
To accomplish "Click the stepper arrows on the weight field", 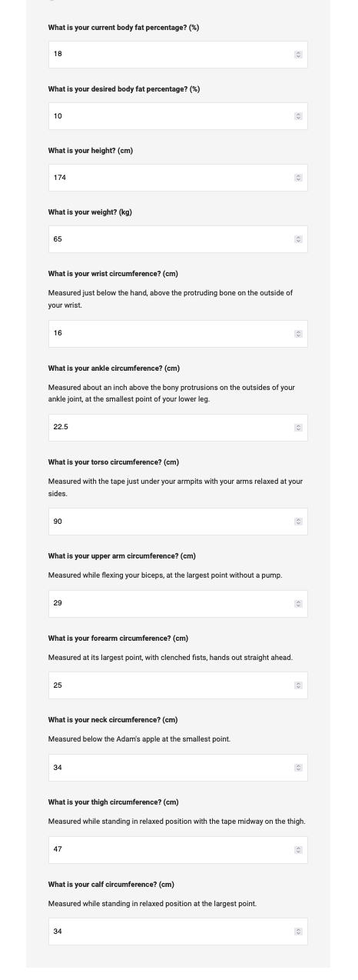I will pos(298,239).
